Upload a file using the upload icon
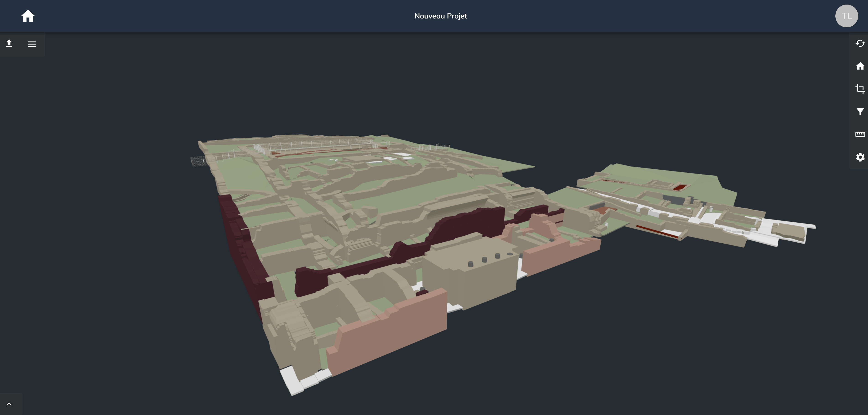Screen dimensions: 868x415 tap(9, 44)
